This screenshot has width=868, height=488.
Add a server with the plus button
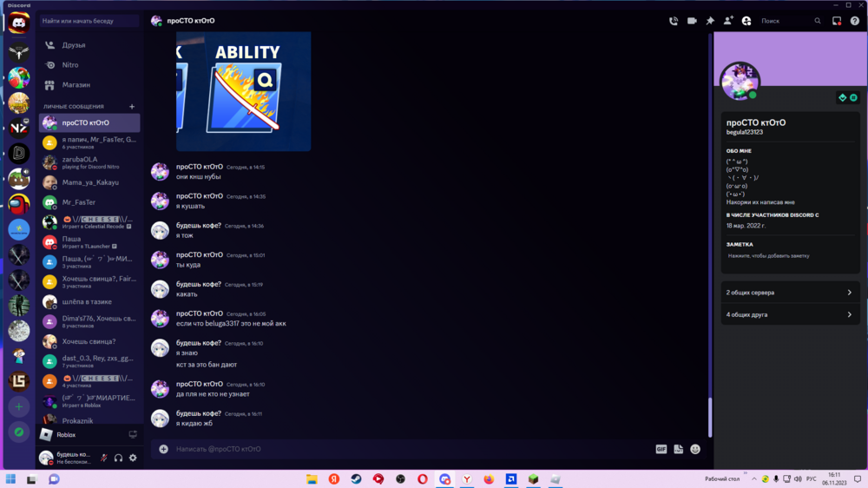click(x=19, y=407)
